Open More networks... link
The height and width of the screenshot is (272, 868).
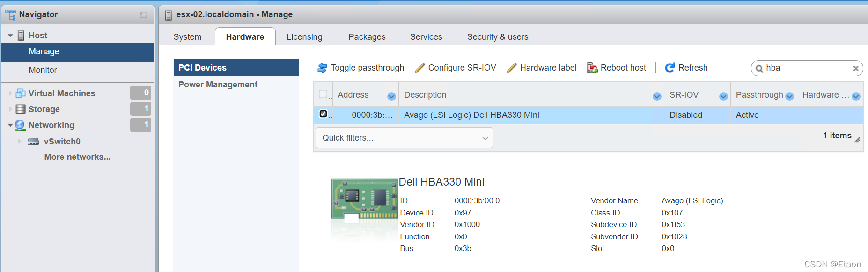point(77,157)
